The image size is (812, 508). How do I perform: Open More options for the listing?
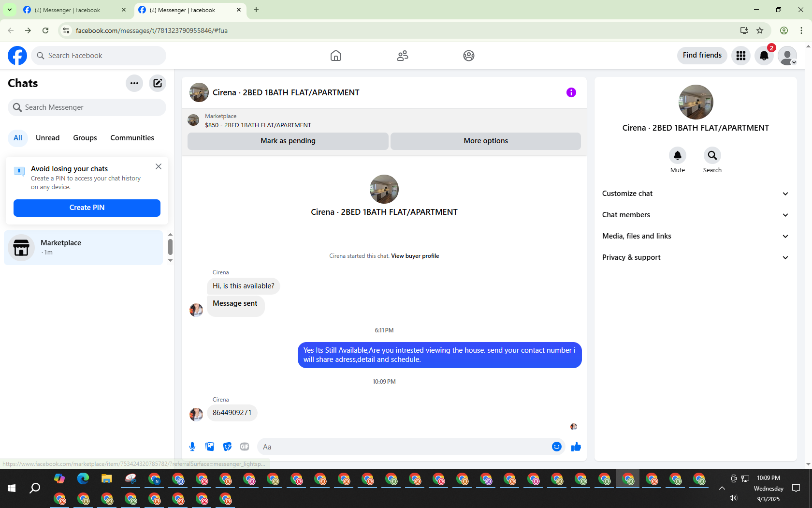point(486,141)
